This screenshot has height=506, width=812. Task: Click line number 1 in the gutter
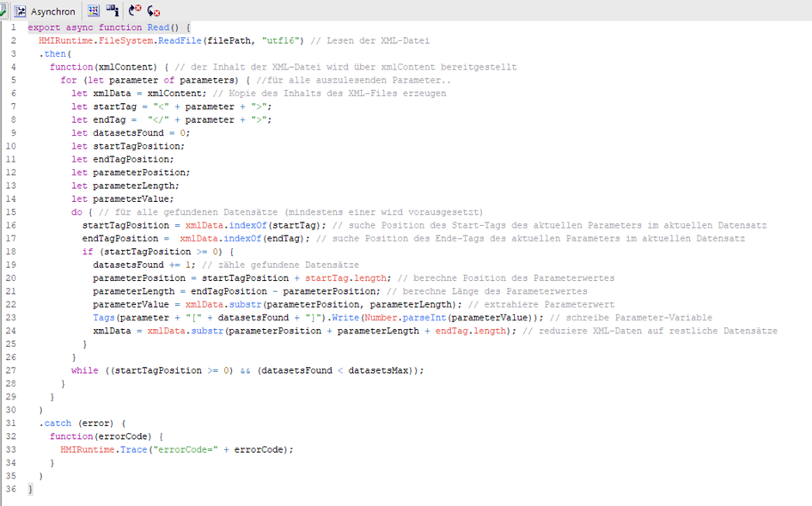click(x=14, y=27)
